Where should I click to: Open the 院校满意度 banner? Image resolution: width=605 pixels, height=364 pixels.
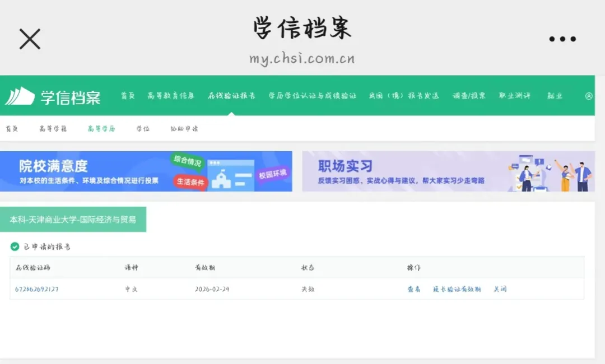coord(146,171)
